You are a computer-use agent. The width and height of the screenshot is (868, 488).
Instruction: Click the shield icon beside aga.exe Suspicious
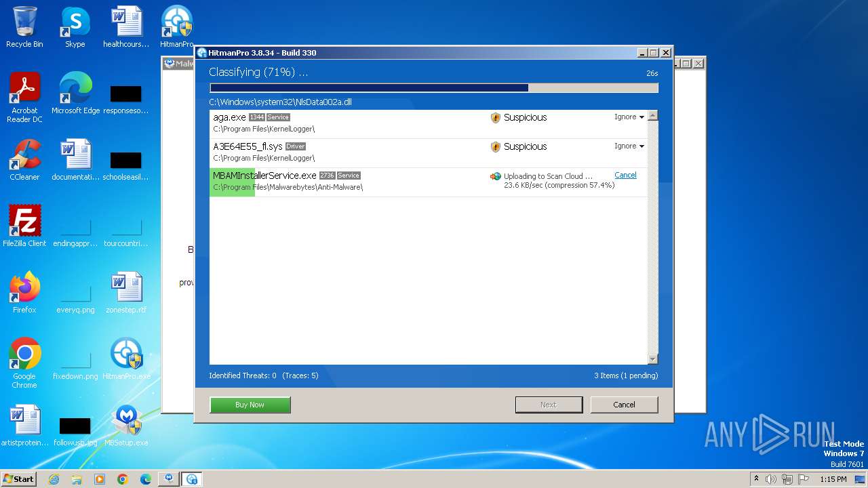coord(496,118)
